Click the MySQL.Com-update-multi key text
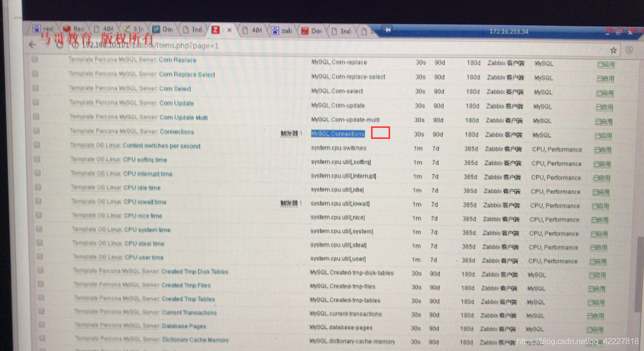644x351 pixels. point(346,120)
